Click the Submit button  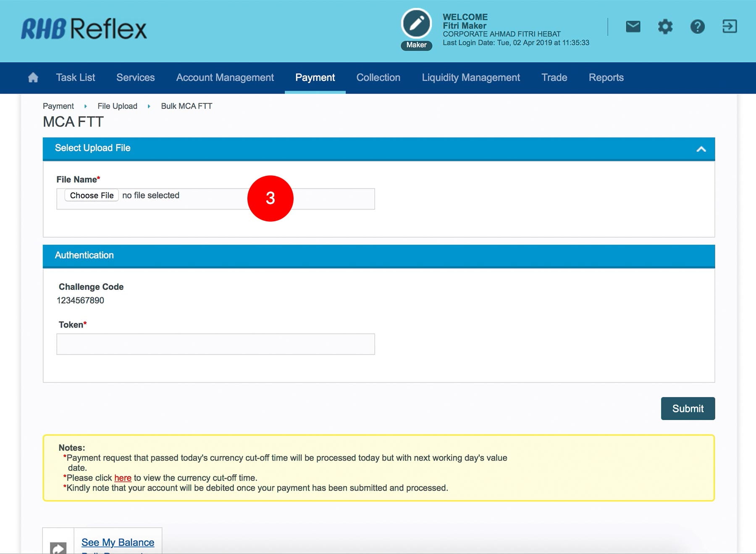(x=688, y=408)
